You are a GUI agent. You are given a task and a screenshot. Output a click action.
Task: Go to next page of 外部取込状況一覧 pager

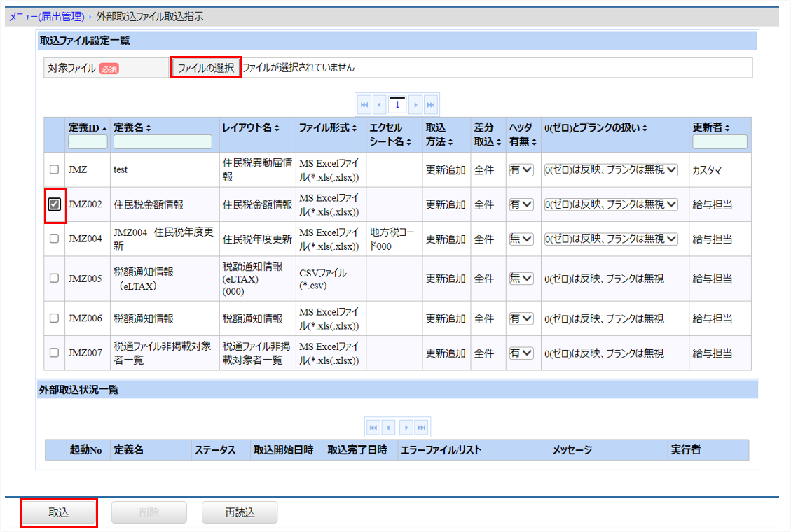[406, 428]
